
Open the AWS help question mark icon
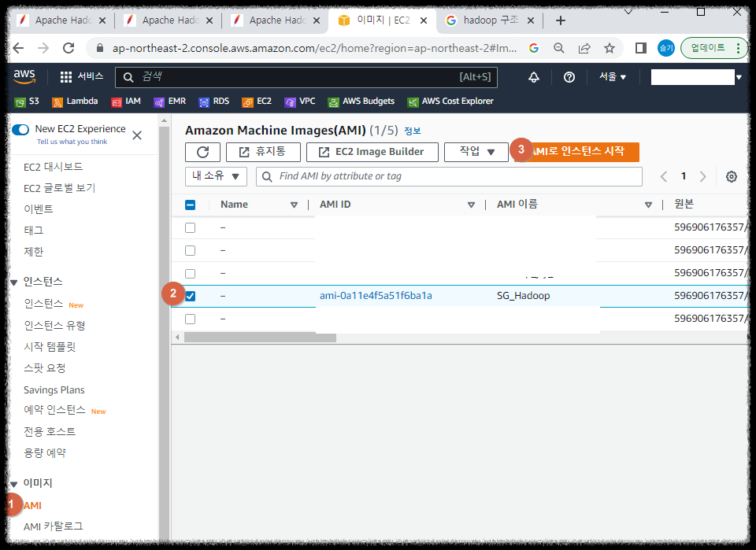[x=569, y=77]
